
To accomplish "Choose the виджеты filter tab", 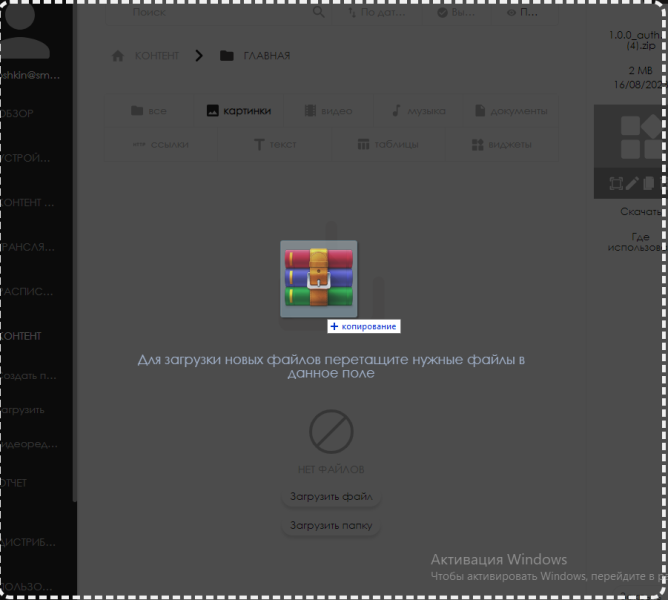I will point(501,145).
